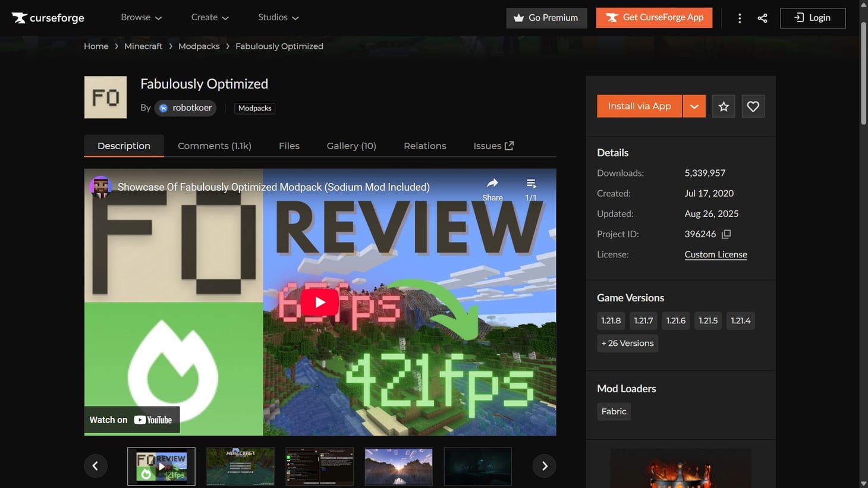
Task: Open the Install via App dropdown arrow
Action: tap(693, 106)
